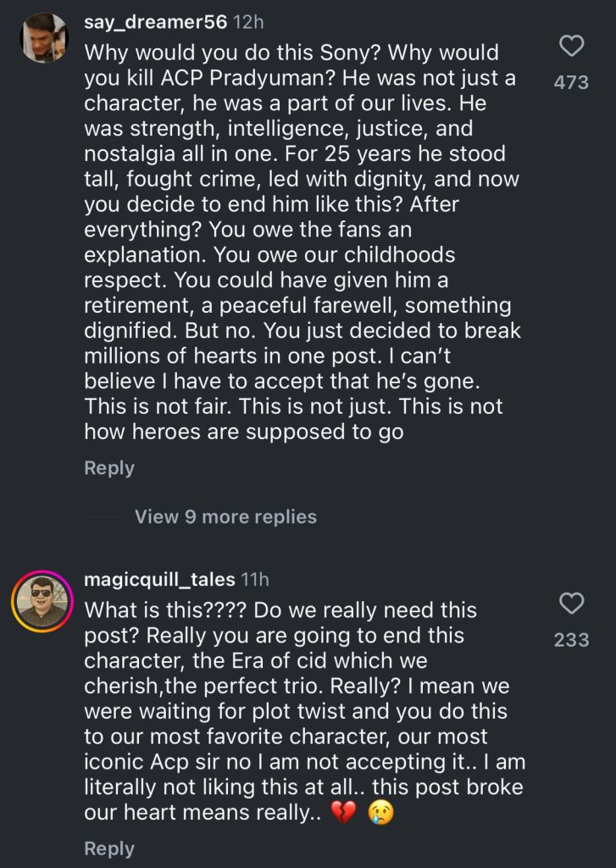The width and height of the screenshot is (616, 868).
Task: Reply to say_dreamer56's comment
Action: pos(109,468)
